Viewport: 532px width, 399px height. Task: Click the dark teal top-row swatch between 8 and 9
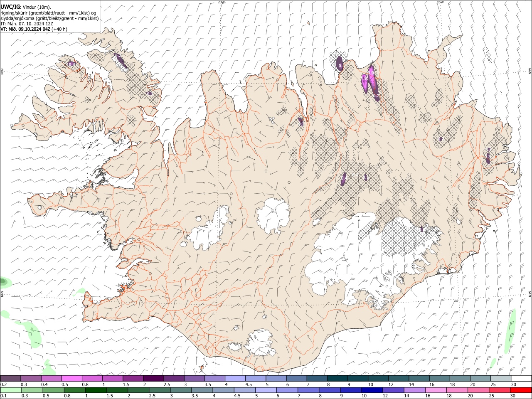click(337, 378)
